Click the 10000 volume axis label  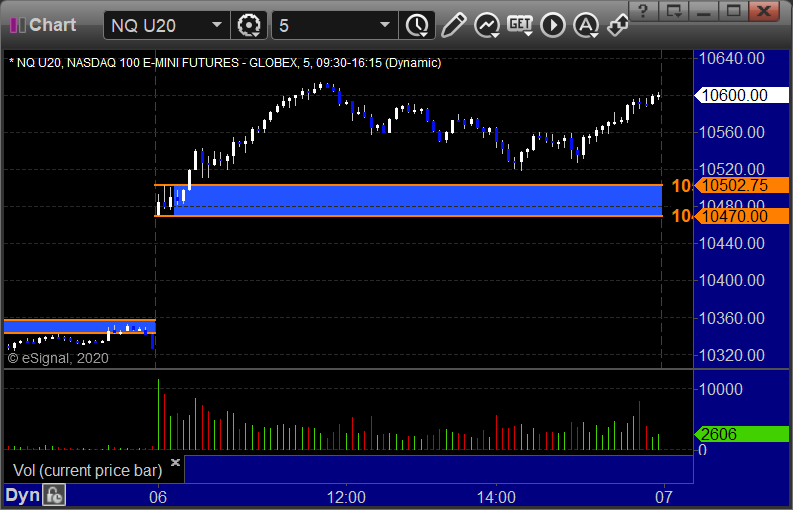[721, 389]
